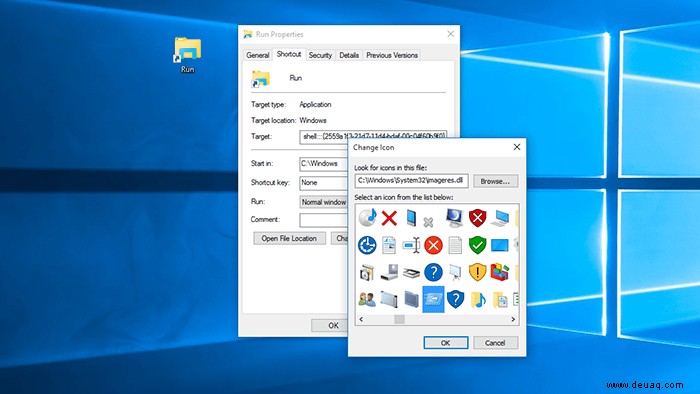
Task: Click the 'Application' target type text
Action: (x=315, y=104)
